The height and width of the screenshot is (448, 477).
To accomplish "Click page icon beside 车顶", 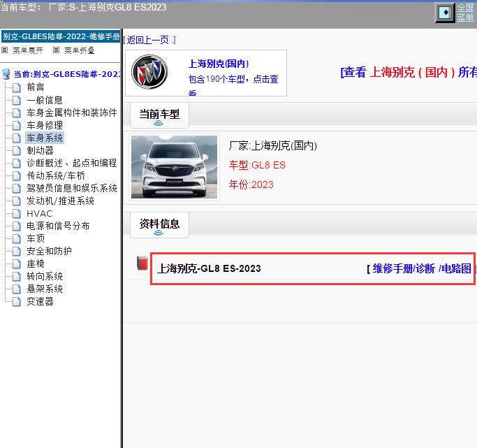I will 17,239.
